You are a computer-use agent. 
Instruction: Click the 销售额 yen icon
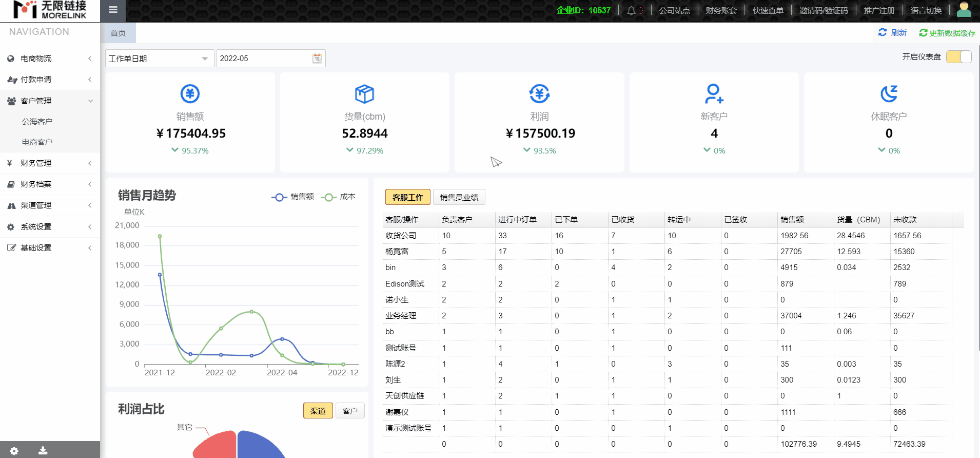(190, 94)
